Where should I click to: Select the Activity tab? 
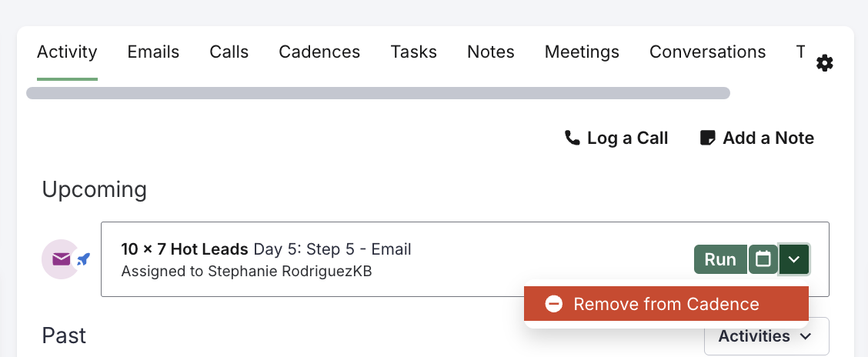click(67, 52)
